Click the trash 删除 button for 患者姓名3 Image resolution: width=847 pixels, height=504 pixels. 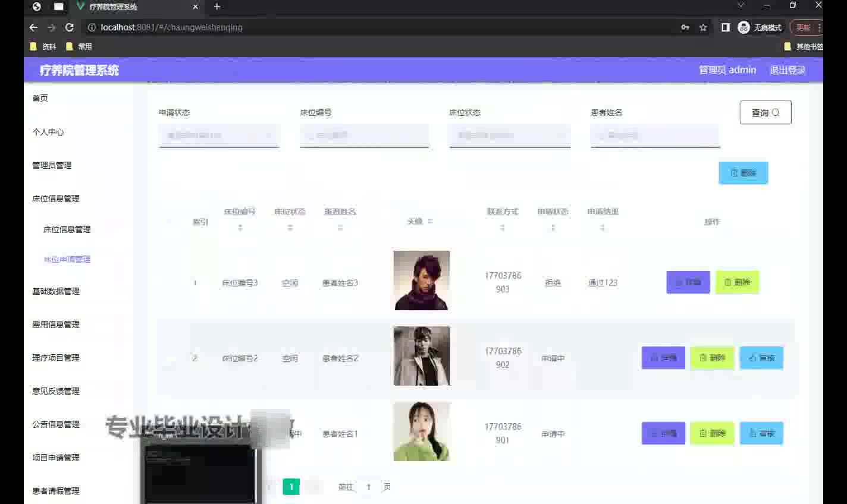click(737, 282)
